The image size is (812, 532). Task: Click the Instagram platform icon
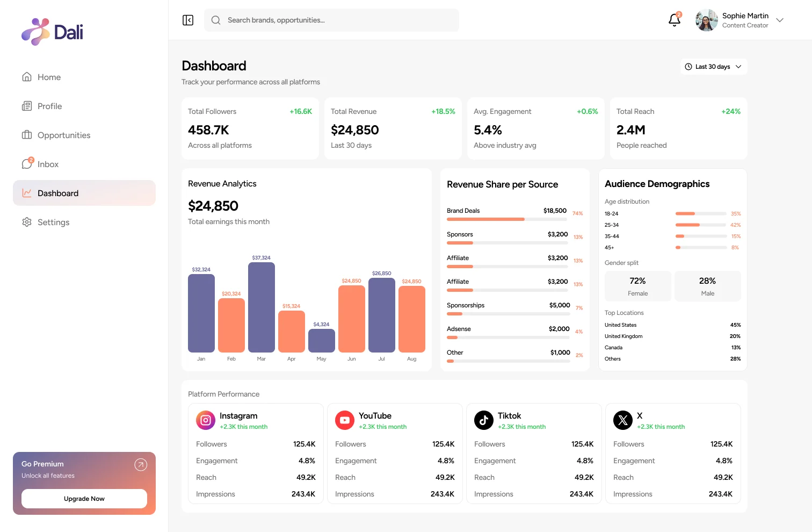[205, 420]
